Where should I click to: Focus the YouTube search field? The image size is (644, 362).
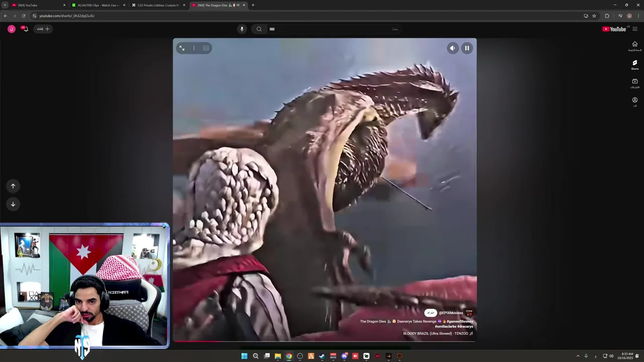pyautogui.click(x=334, y=29)
